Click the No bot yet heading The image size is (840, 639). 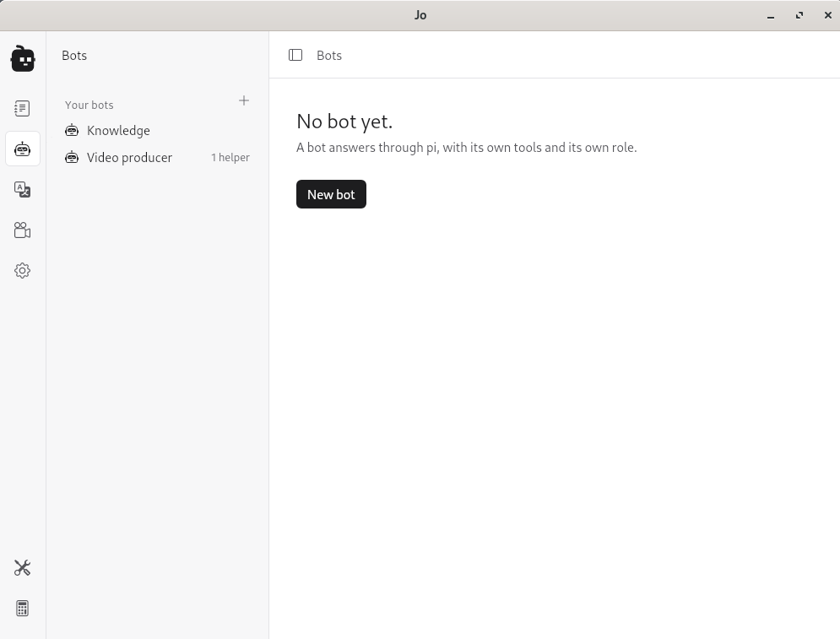point(344,122)
